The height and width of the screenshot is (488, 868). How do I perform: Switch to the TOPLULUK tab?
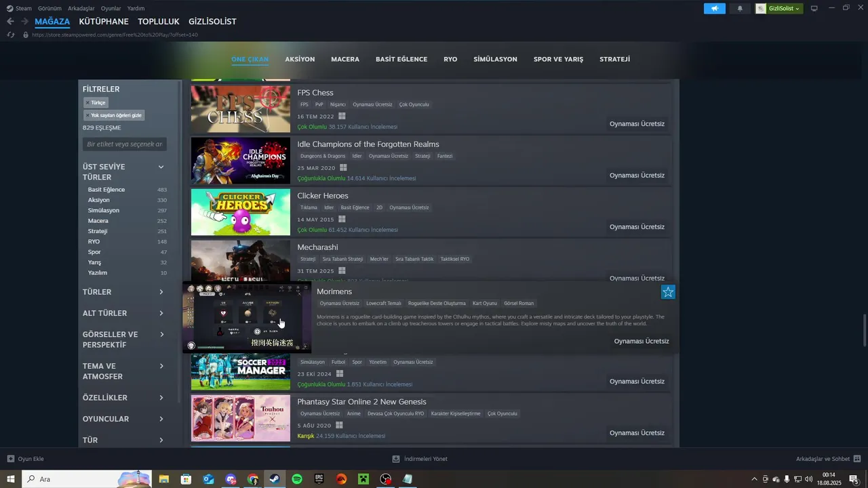pos(159,22)
